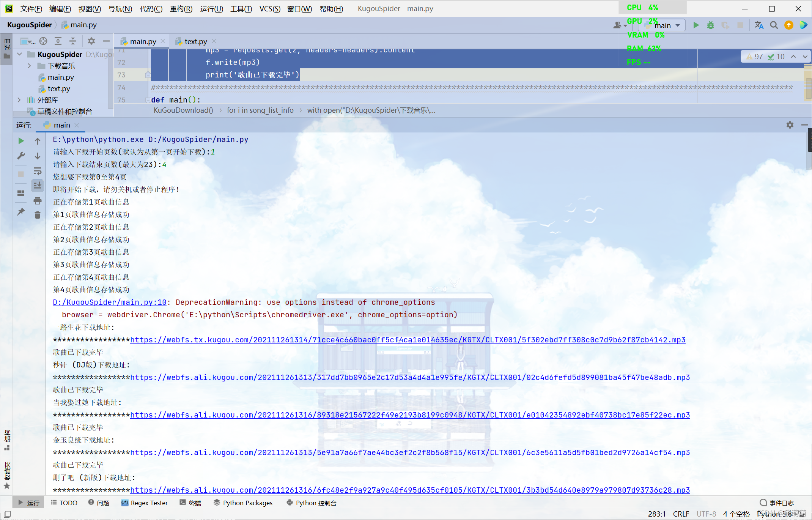Toggle scroll to end of console

click(x=38, y=186)
